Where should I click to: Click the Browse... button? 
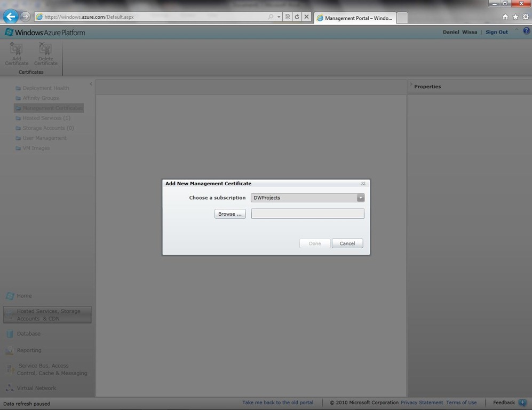point(230,214)
